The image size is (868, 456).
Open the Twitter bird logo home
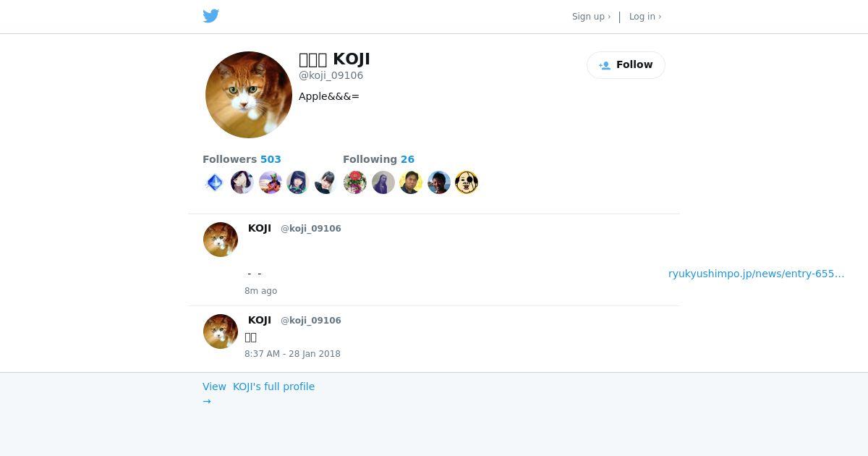210,16
